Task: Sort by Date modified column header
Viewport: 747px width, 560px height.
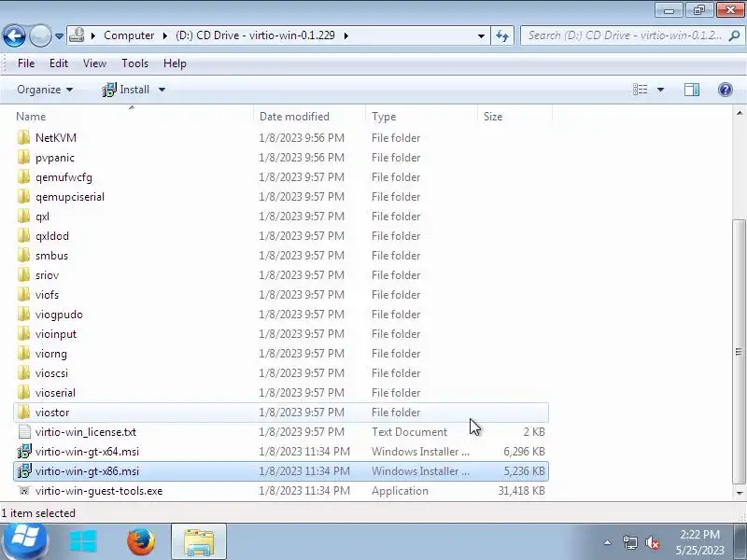Action: click(294, 117)
